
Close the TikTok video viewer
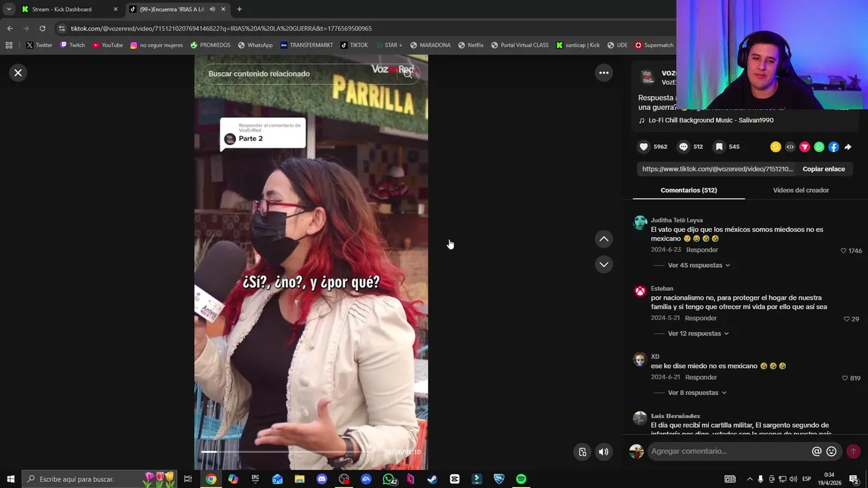(x=18, y=73)
